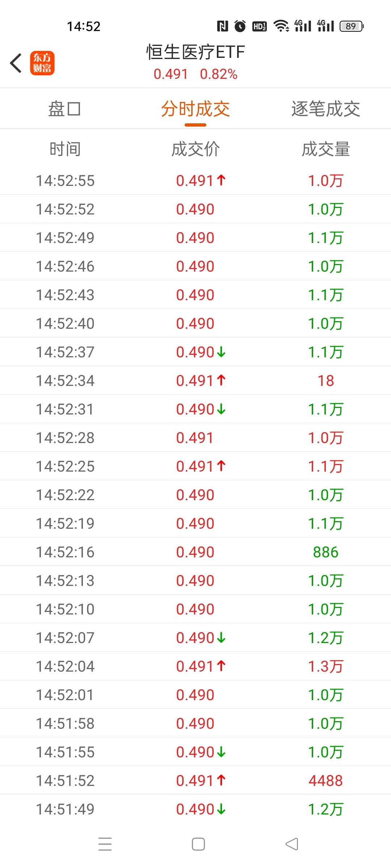Select the 14:51:52 row with volume 4488
Viewport: 391px width, 868px height.
pyautogui.click(x=195, y=780)
